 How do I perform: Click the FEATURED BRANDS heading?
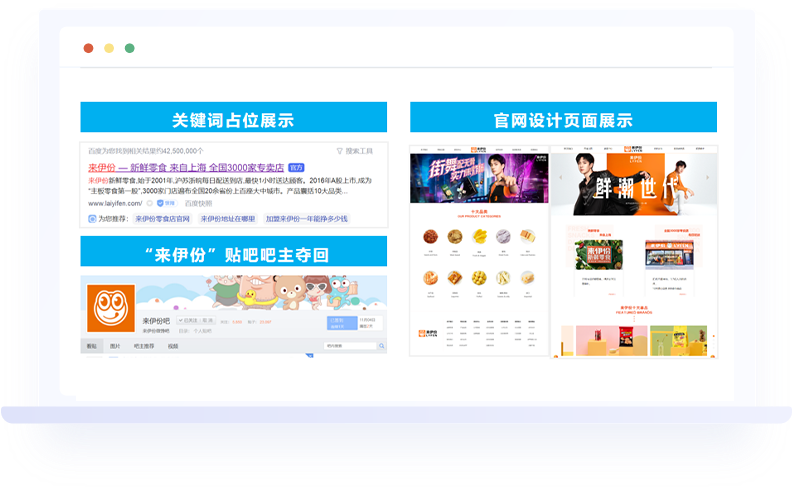tap(634, 312)
